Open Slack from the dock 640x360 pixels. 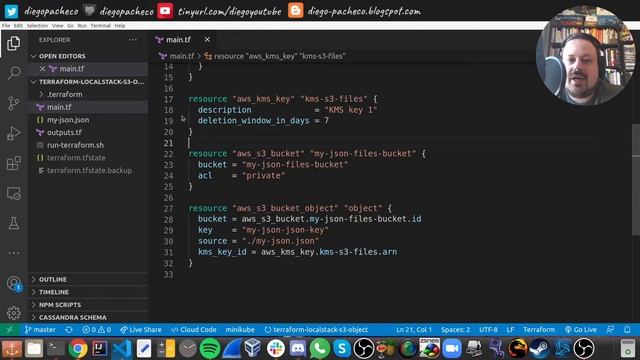(276, 349)
